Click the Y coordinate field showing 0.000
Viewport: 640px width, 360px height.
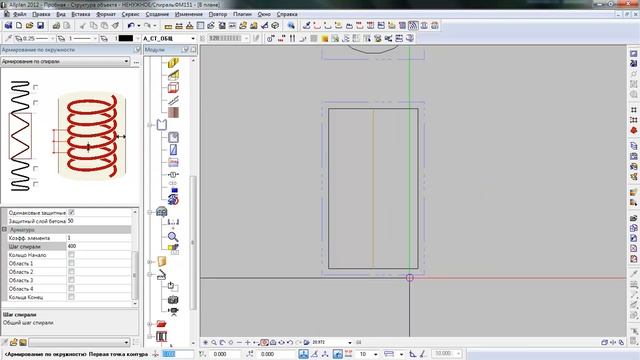click(x=225, y=354)
